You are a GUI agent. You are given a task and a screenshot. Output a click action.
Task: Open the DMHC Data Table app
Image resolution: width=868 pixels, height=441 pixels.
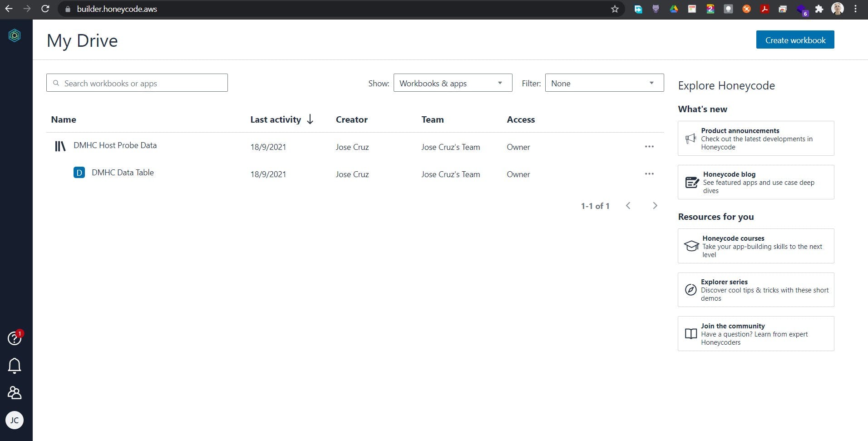pos(123,173)
